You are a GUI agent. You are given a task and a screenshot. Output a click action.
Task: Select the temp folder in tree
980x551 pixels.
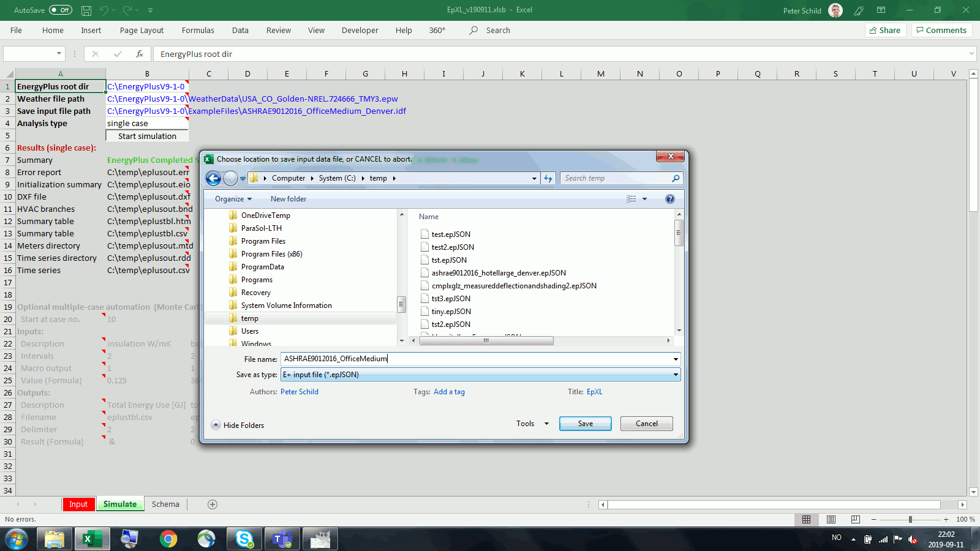[x=249, y=318]
